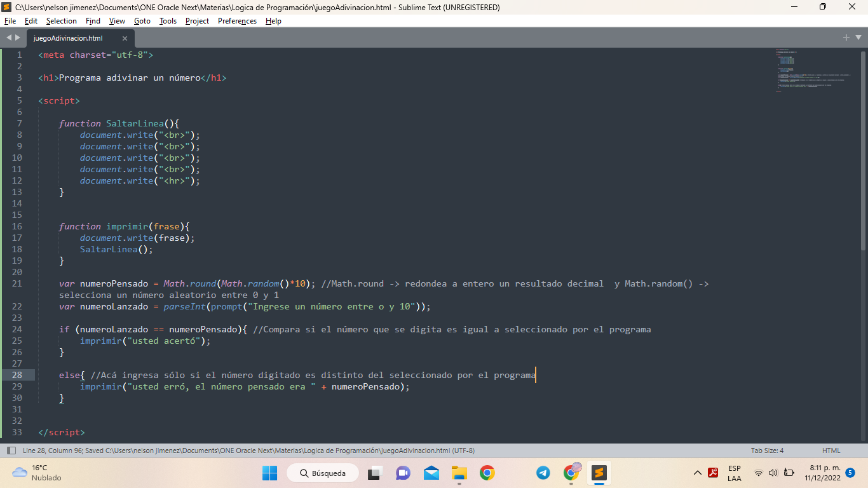Select line number 28 in gutter

17,375
